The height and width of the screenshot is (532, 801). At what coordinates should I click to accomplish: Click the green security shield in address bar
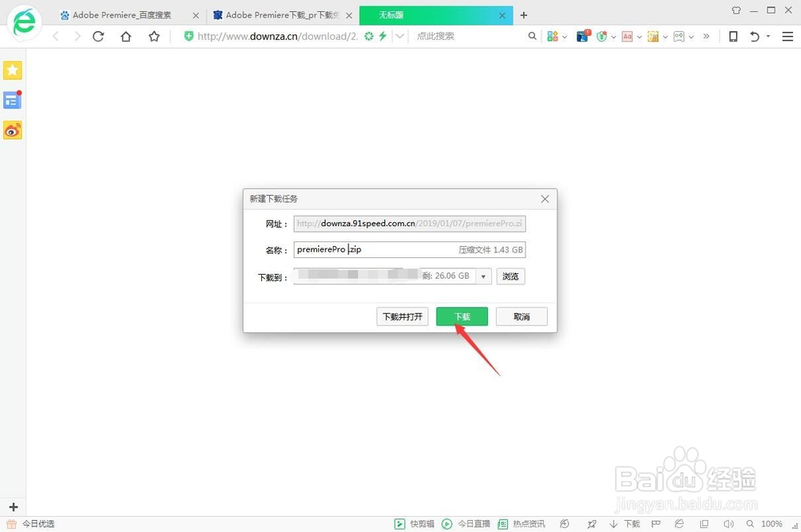pos(188,36)
